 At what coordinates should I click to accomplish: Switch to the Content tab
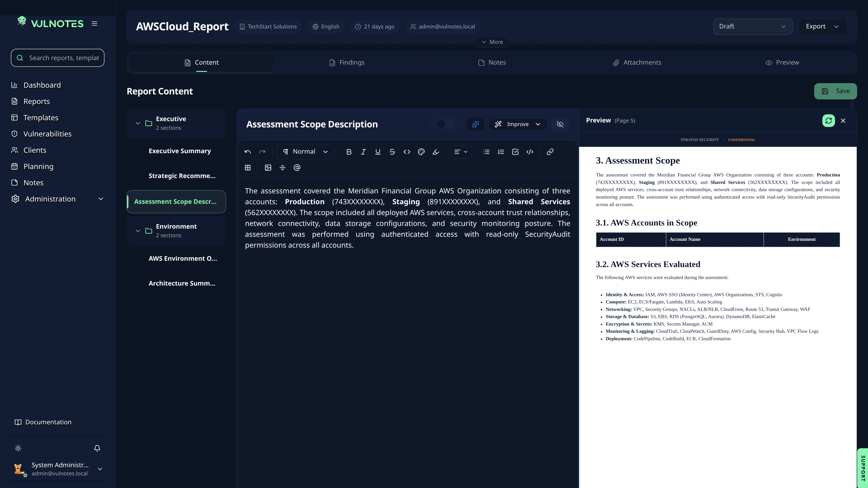click(x=201, y=62)
